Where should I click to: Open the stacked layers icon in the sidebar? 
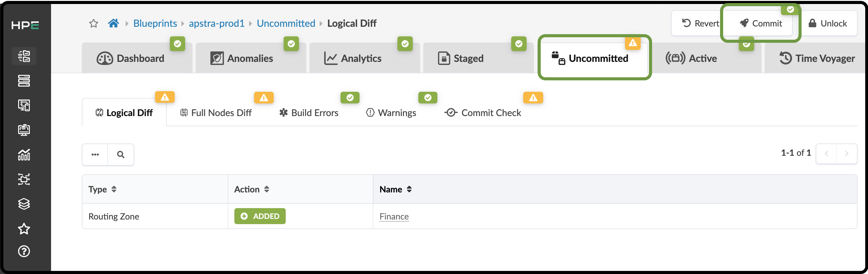coord(24,204)
